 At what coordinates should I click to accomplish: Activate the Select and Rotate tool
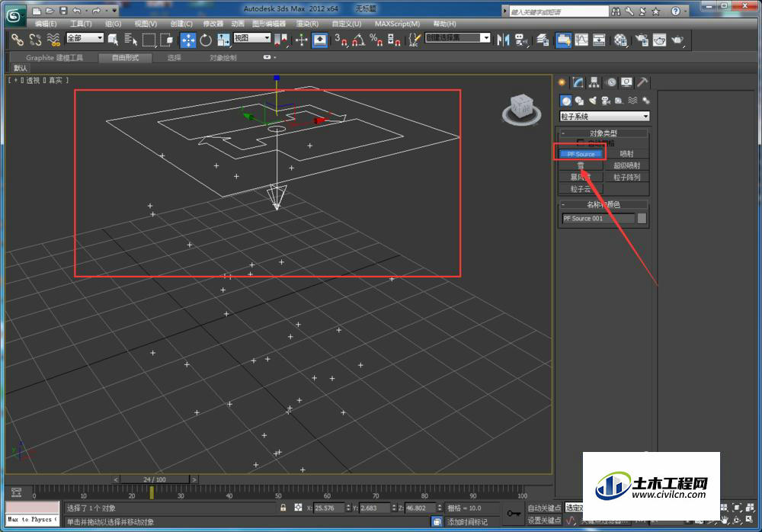(206, 40)
